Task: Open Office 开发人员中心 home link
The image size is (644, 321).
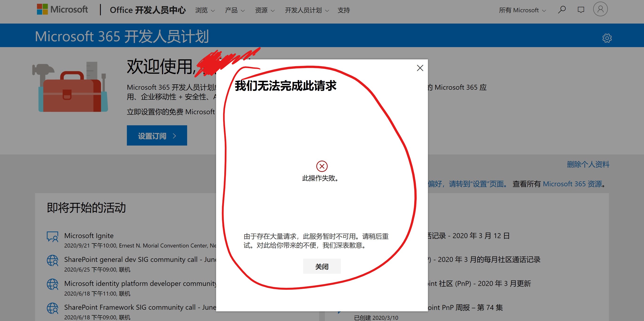Action: pos(148,10)
